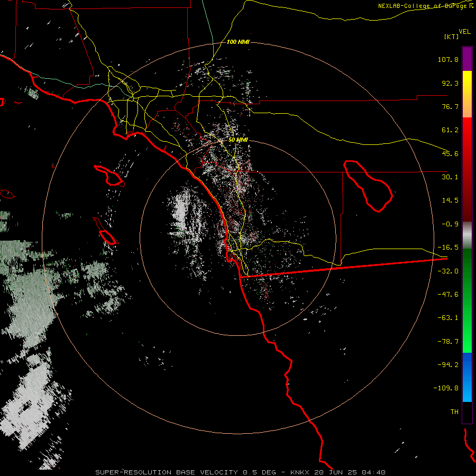Click the Santa Catalina Island outline
476x476 pixels.
109,176
